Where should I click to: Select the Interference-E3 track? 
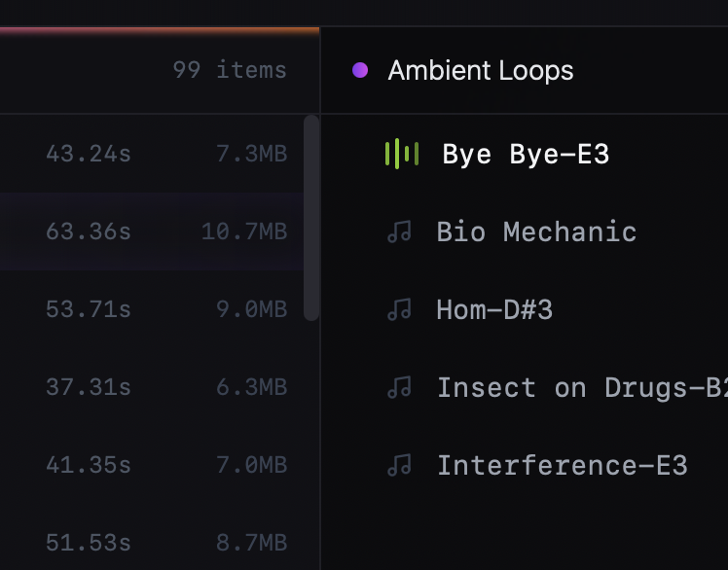563,465
